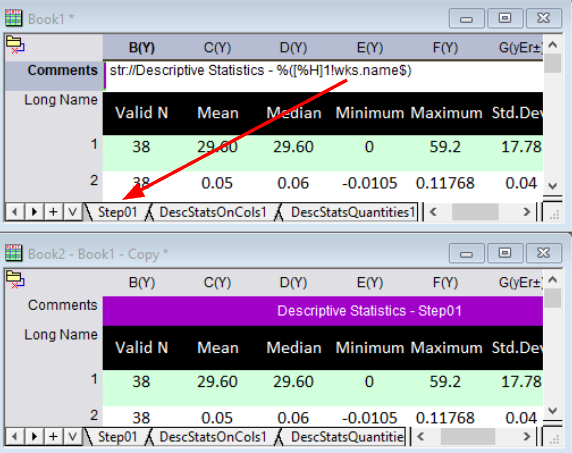This screenshot has height=453, width=572.
Task: Add new sheet with plus button in Book1
Action: [53, 212]
